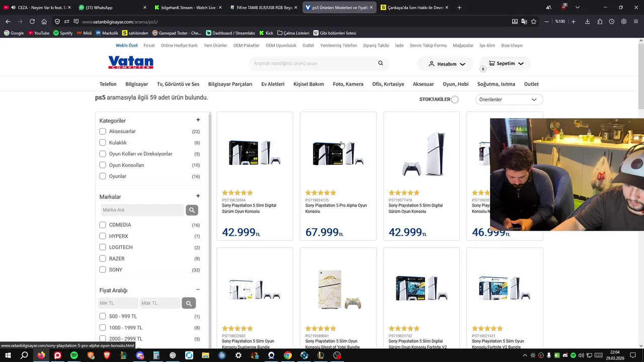Check the Oyunlar category checkbox
Viewport: 644px width, 362px height.
[103, 176]
